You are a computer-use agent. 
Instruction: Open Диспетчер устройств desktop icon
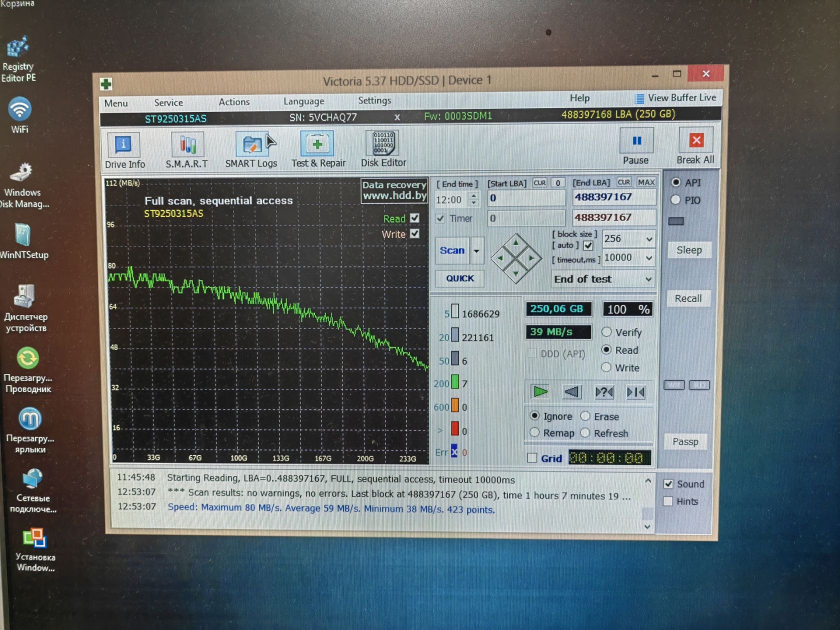[26, 308]
